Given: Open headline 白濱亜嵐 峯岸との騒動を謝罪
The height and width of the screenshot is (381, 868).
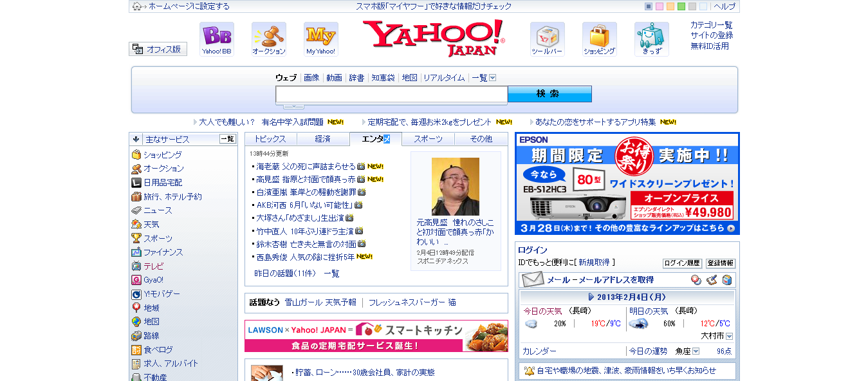Looking at the screenshot, I should click(306, 192).
